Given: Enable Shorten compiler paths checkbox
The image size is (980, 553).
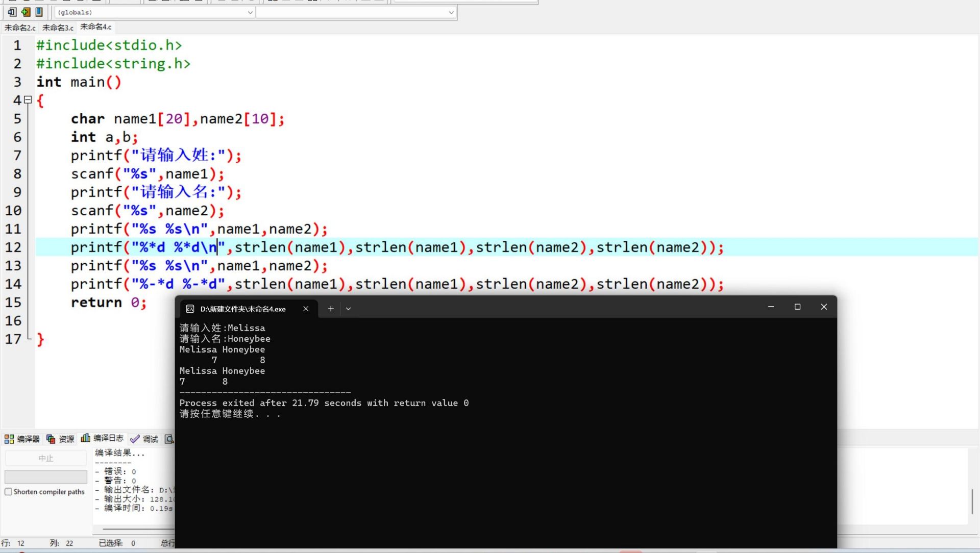Looking at the screenshot, I should coord(9,492).
